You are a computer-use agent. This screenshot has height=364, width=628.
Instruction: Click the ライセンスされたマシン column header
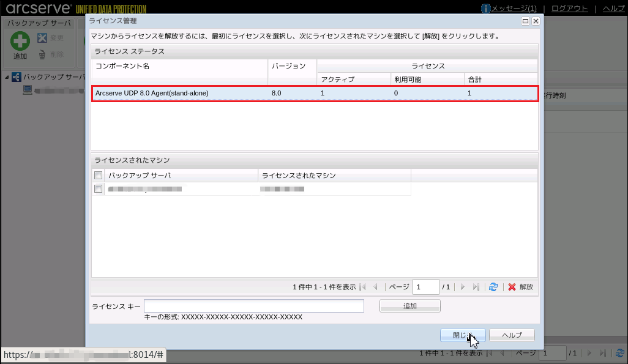334,176
